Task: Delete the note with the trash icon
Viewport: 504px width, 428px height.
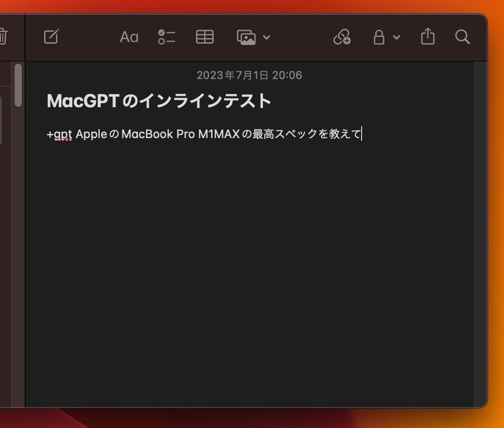Action: pyautogui.click(x=3, y=36)
